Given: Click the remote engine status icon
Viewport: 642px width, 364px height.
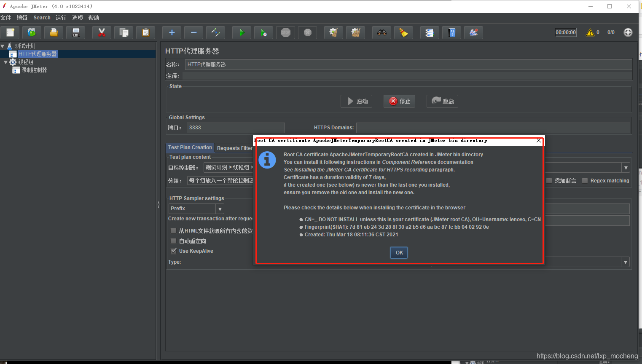Looking at the screenshot, I should pyautogui.click(x=628, y=32).
